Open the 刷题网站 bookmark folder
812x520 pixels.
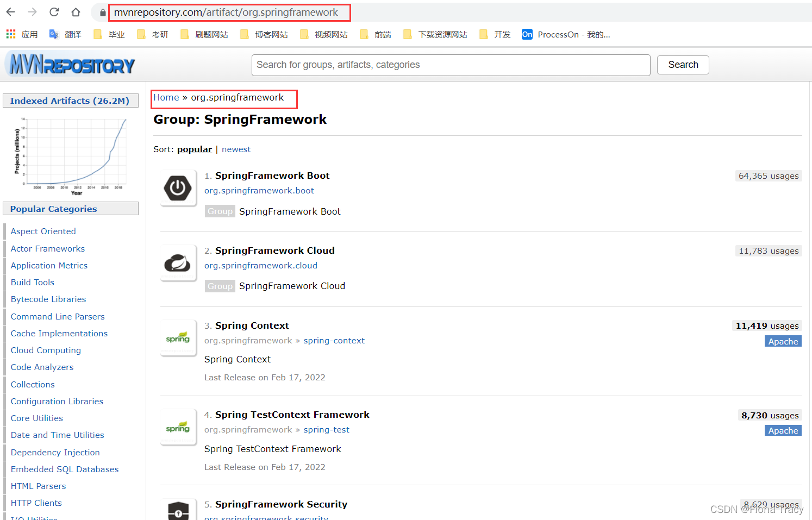[204, 34]
